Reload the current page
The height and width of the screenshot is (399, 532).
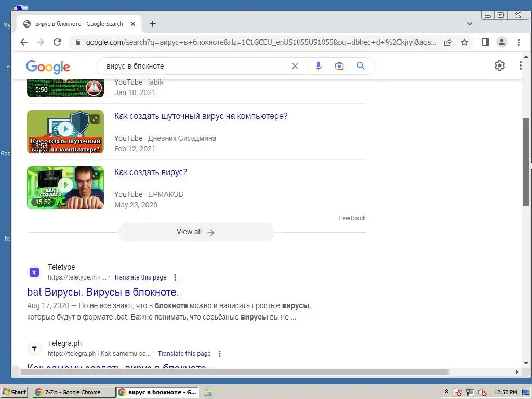(x=57, y=42)
